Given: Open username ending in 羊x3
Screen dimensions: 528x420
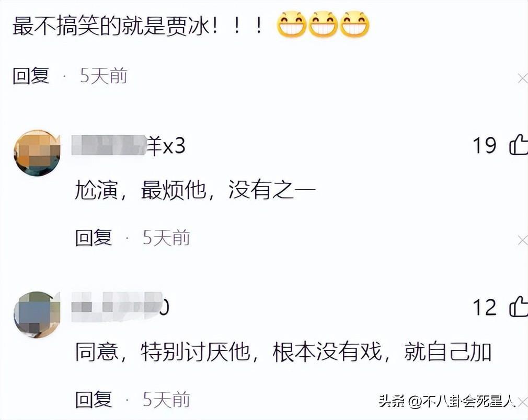Looking at the screenshot, I should [x=128, y=145].
